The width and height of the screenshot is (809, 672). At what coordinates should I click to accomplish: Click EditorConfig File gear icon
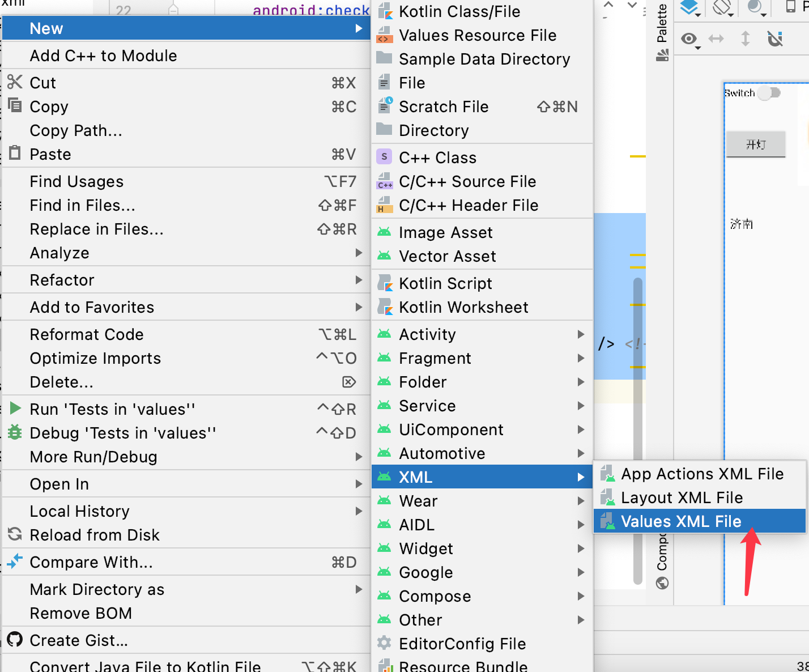point(385,643)
